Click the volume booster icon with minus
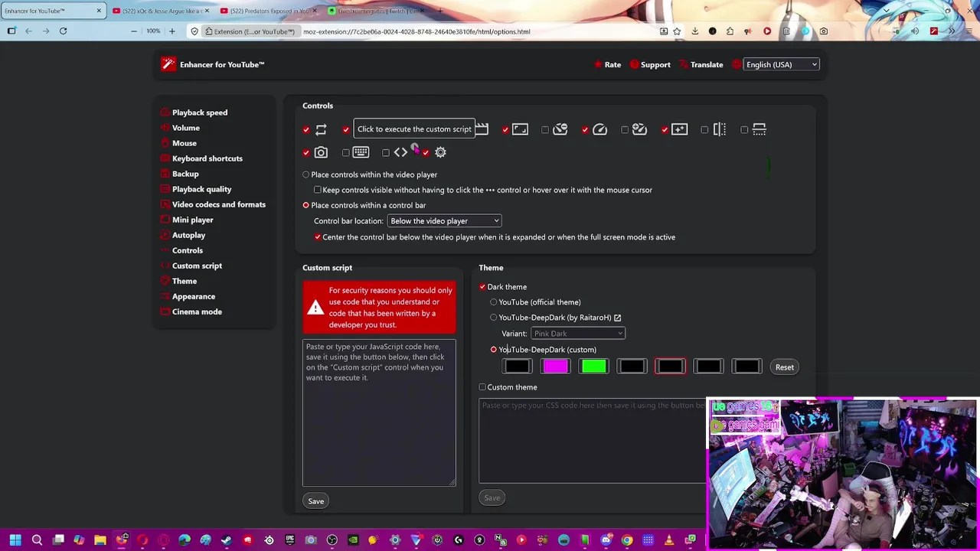The height and width of the screenshot is (551, 980). [560, 129]
